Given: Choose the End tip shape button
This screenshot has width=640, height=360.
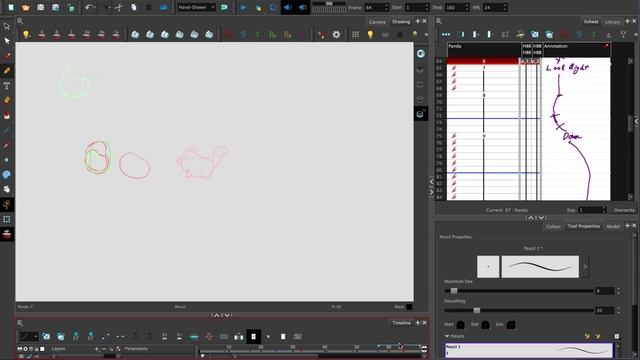Looking at the screenshot, I should coord(485,325).
